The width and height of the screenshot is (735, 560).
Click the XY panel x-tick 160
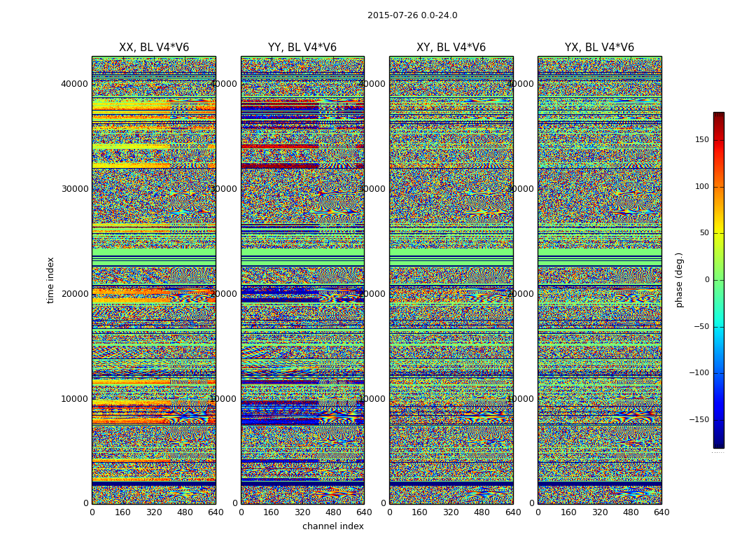(420, 512)
